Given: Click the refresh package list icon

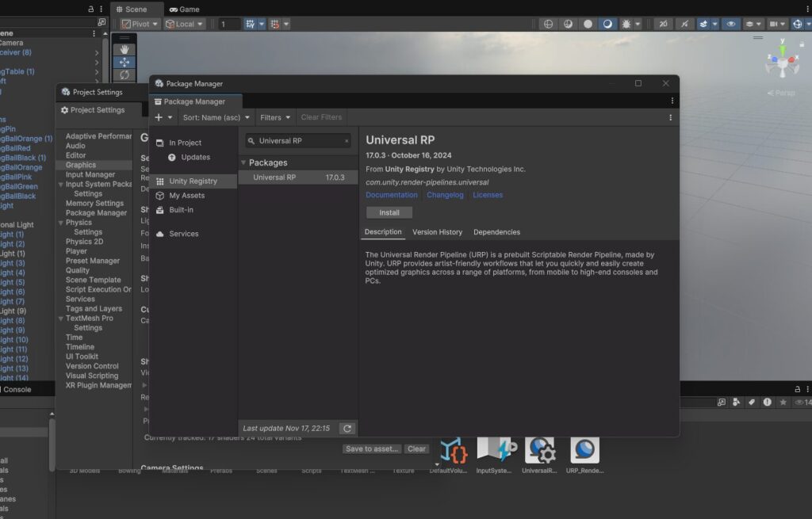Looking at the screenshot, I should 347,429.
